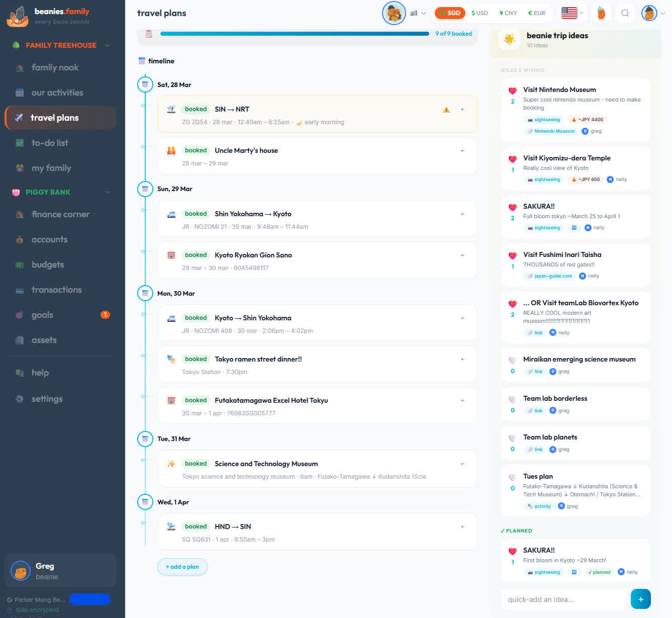
Task: Open the to-do list page
Action: (50, 143)
